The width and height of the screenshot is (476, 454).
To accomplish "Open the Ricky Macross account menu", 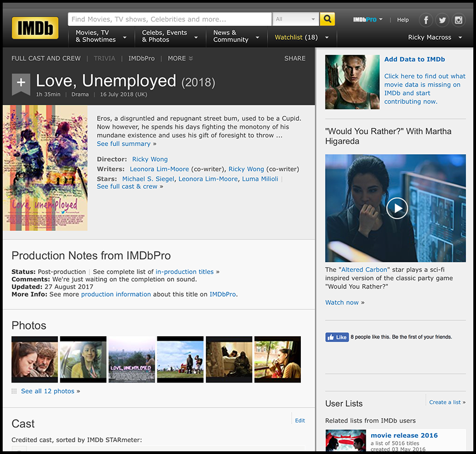I will point(435,38).
